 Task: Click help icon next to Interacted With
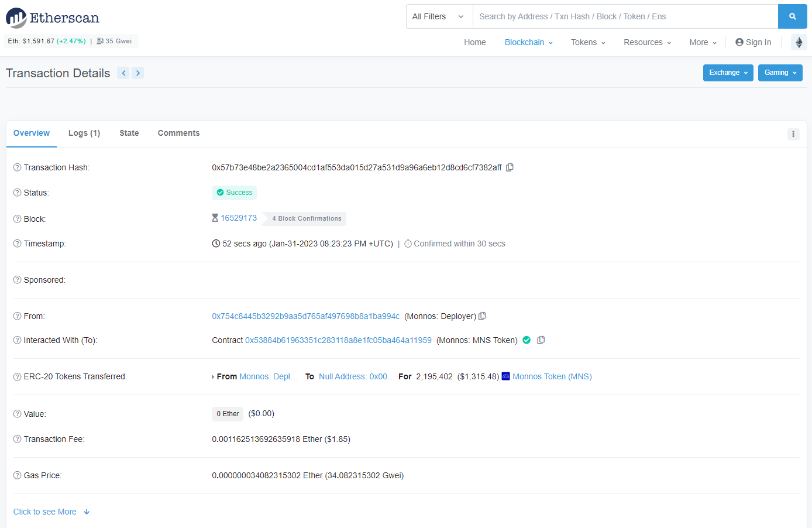point(17,340)
